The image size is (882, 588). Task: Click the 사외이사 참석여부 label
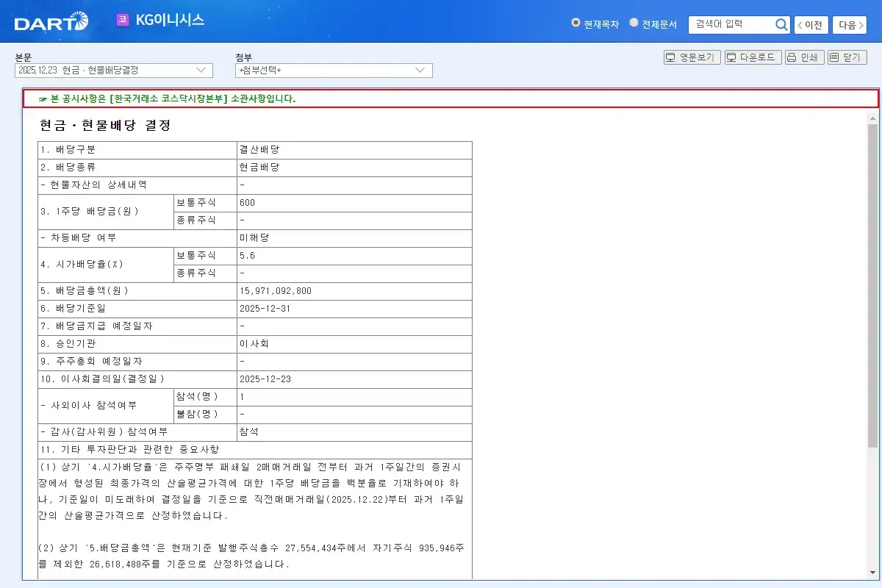click(89, 406)
